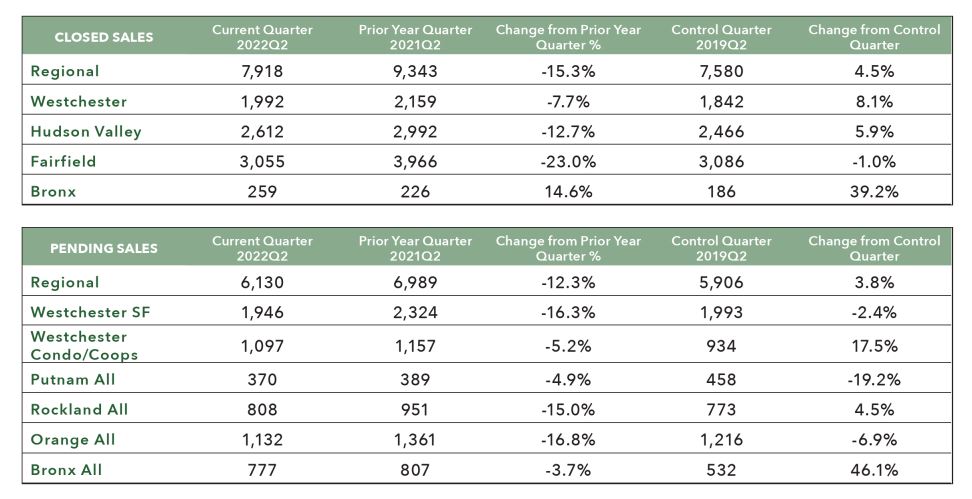The width and height of the screenshot is (972, 499).
Task: Select the 46.1% Bronx All change cell
Action: pos(873,470)
